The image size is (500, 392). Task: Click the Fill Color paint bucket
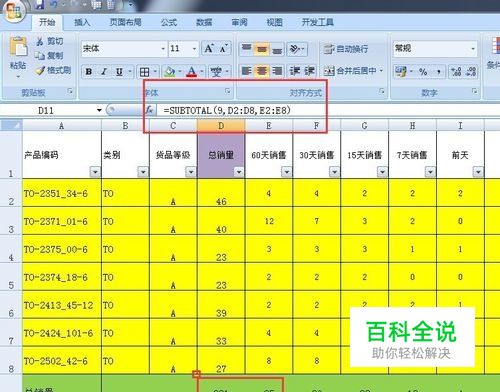[x=170, y=72]
